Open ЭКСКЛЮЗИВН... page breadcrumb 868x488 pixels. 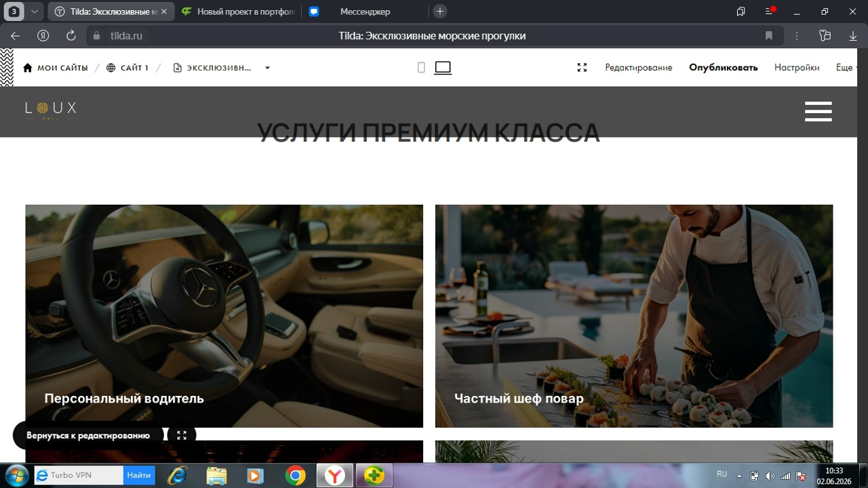tap(212, 68)
